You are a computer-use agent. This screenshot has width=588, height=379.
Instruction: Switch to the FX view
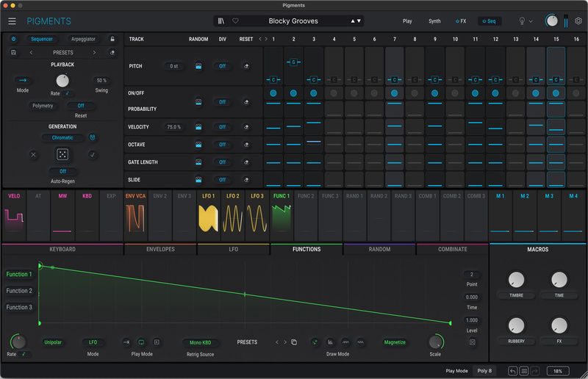coord(461,21)
